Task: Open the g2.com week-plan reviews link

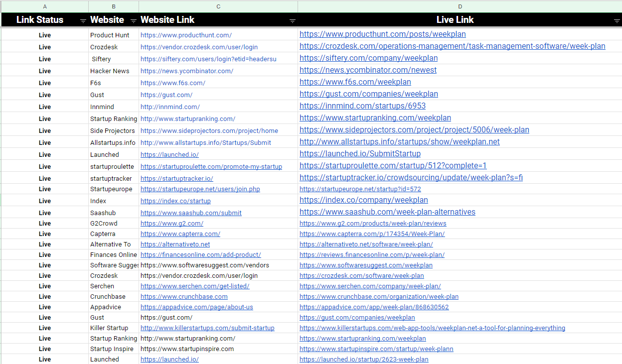Action: pos(373,224)
